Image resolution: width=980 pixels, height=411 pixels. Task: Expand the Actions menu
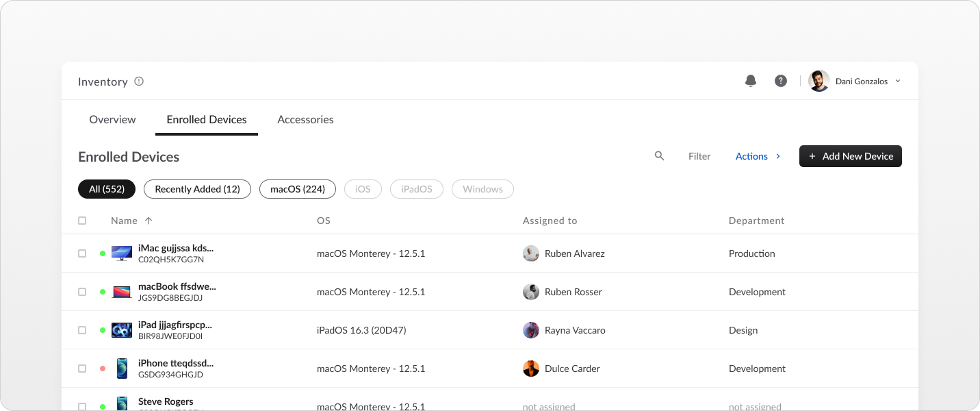click(x=758, y=156)
